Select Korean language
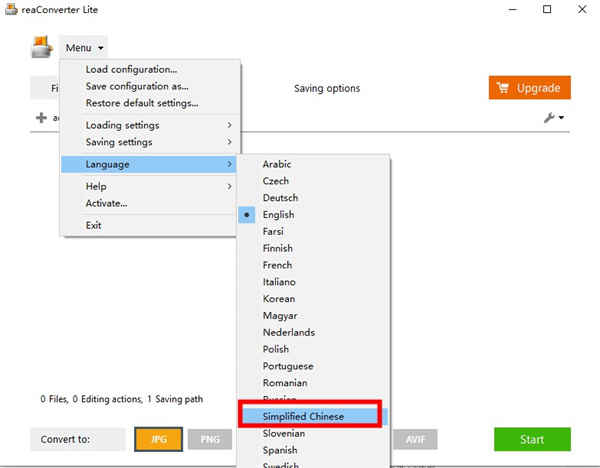Image resolution: width=600 pixels, height=468 pixels. click(313, 299)
